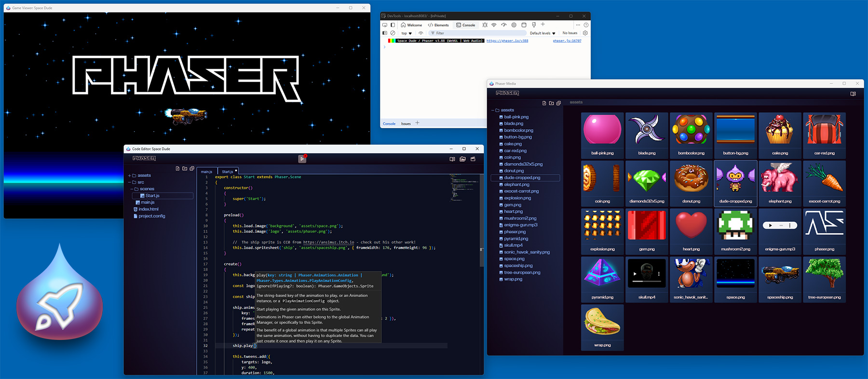Screen dimensions: 868x379
Task: Click the No Issues label in DevTools
Action: (570, 33)
